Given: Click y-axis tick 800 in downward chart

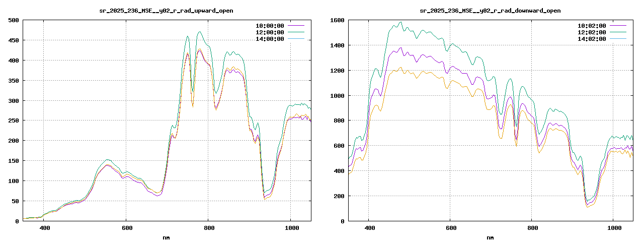Looking at the screenshot, I should (339, 121).
